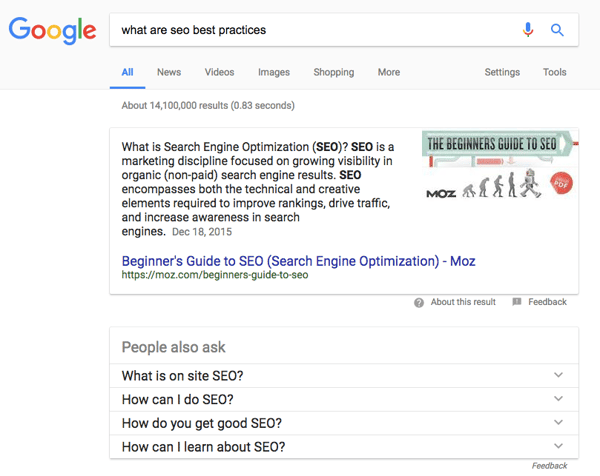Click the Google logo
The width and height of the screenshot is (600, 476).
[53, 31]
